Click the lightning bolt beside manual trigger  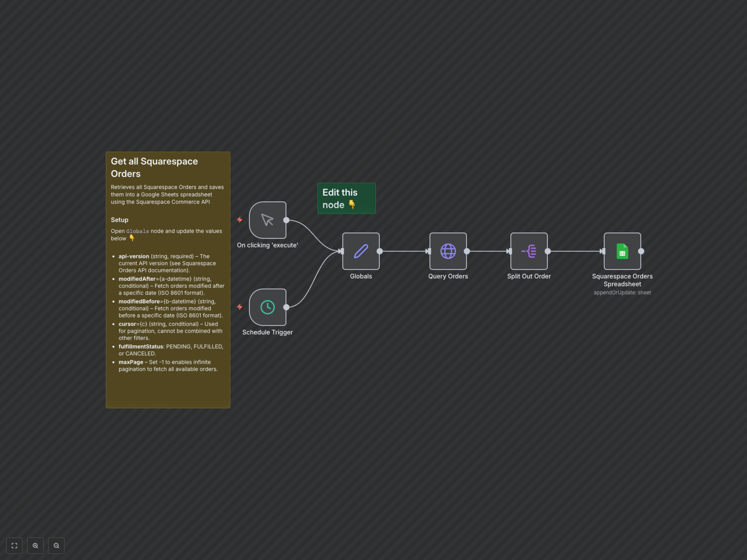point(239,220)
